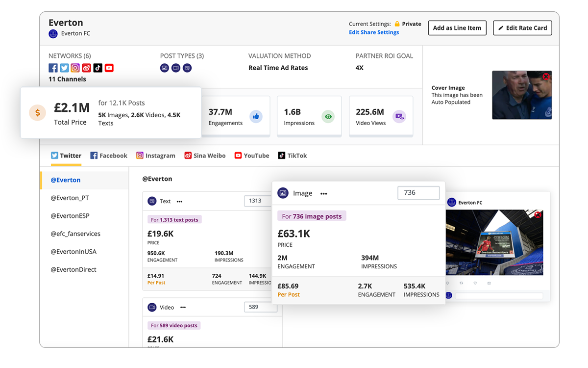Open the Image card ellipsis menu
The image size is (588, 368).
[x=323, y=194]
